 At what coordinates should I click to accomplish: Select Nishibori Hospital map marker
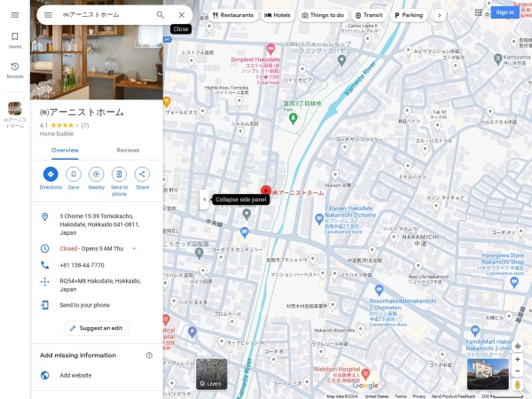pyautogui.click(x=365, y=374)
